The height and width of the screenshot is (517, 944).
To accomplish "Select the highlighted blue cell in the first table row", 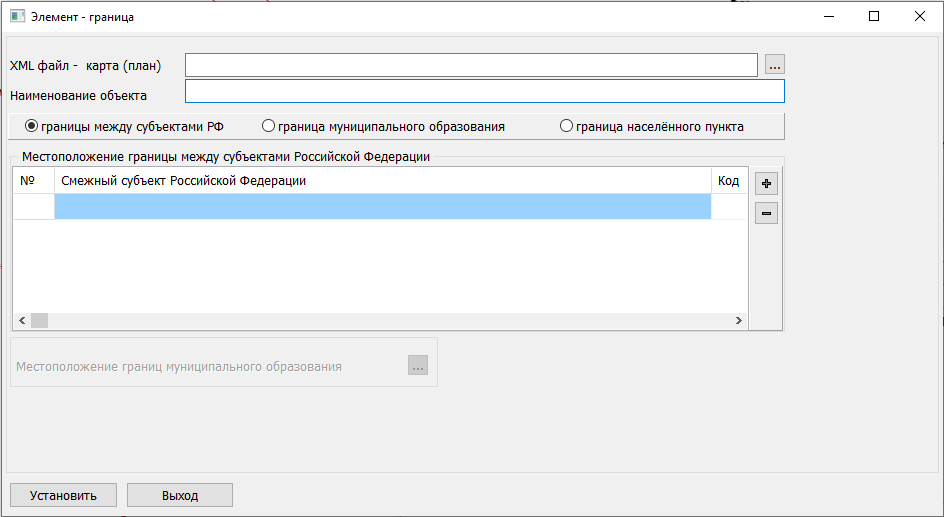I will 382,206.
